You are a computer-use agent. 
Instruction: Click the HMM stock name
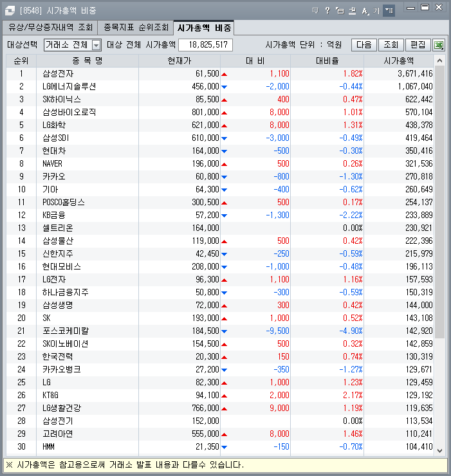49,447
